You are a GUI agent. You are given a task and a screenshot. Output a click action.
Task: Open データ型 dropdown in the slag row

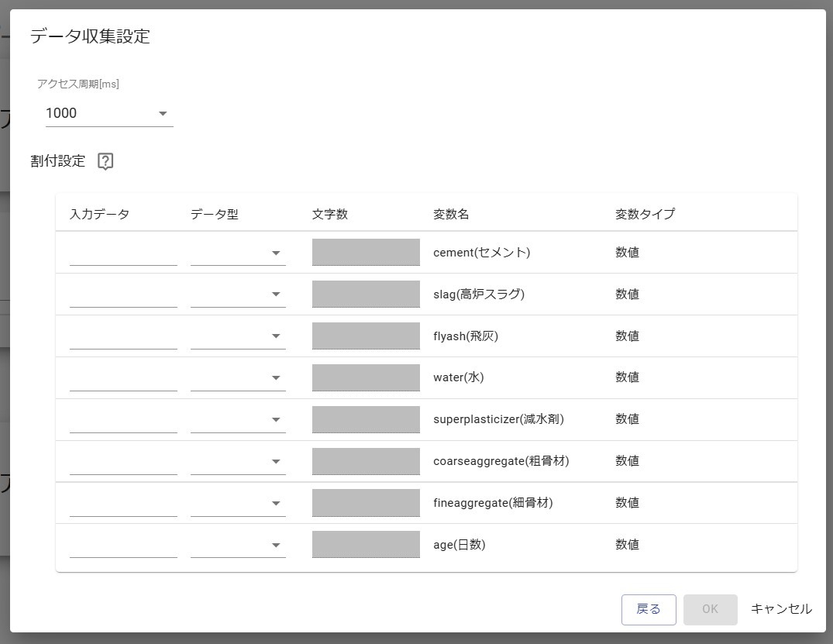pos(238,295)
